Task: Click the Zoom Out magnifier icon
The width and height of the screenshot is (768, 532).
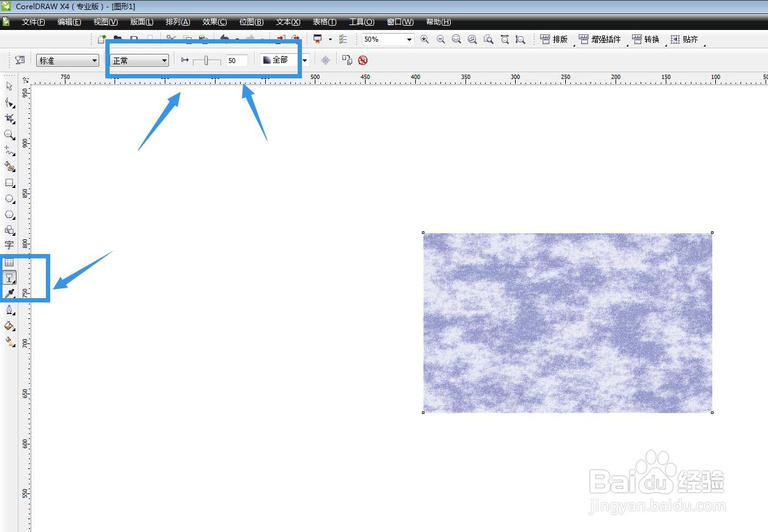Action: (440, 39)
